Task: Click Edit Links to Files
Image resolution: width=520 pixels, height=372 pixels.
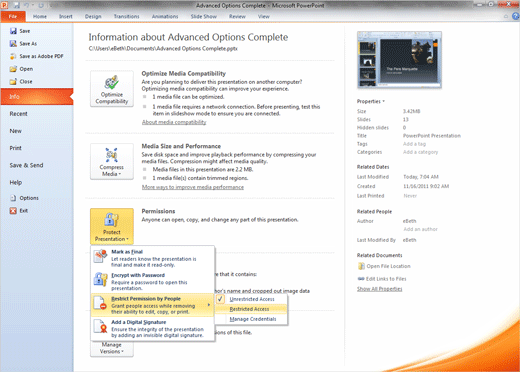Action: coord(386,279)
